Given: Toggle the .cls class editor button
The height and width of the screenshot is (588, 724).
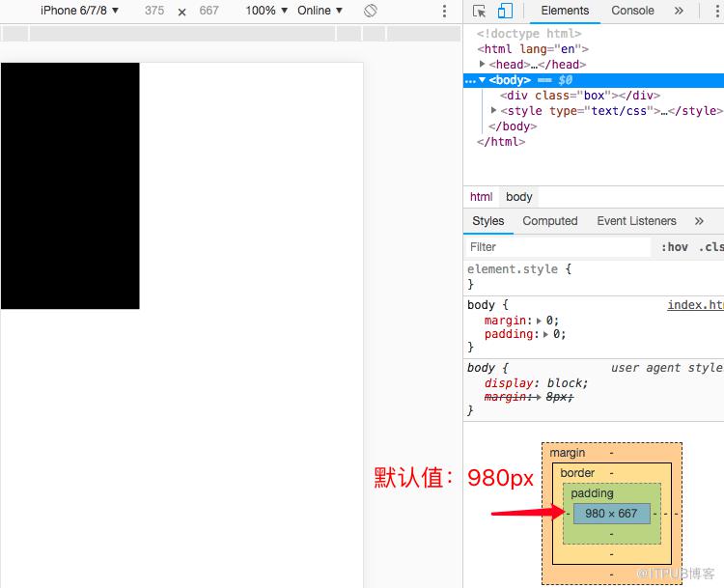Looking at the screenshot, I should coord(711,247).
